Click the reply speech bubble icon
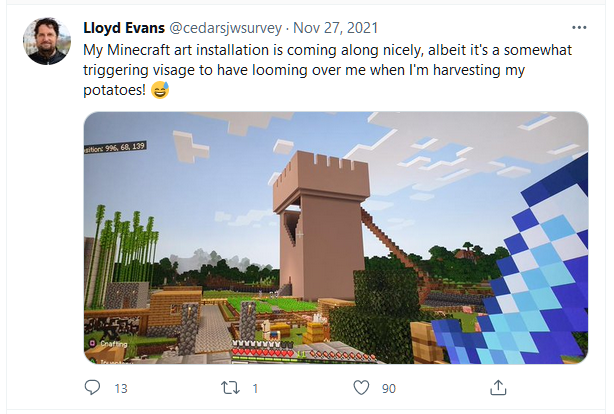 pyautogui.click(x=92, y=387)
